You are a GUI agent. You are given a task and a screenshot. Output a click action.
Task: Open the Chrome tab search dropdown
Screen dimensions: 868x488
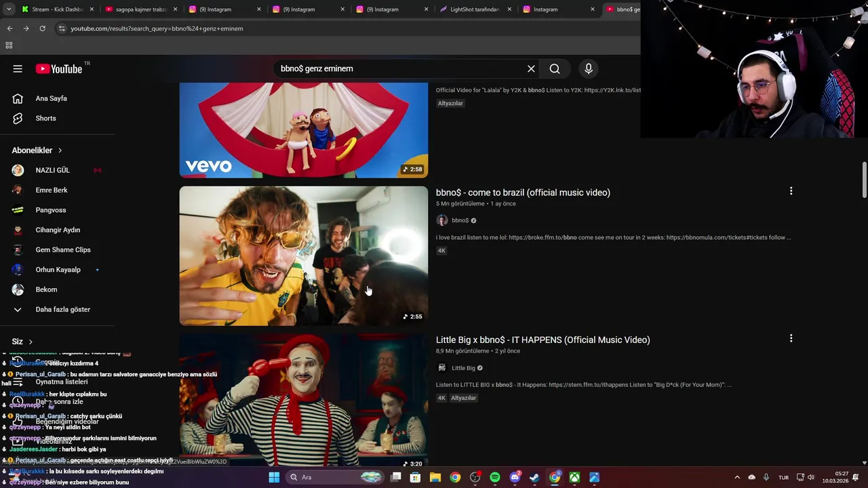[x=9, y=9]
